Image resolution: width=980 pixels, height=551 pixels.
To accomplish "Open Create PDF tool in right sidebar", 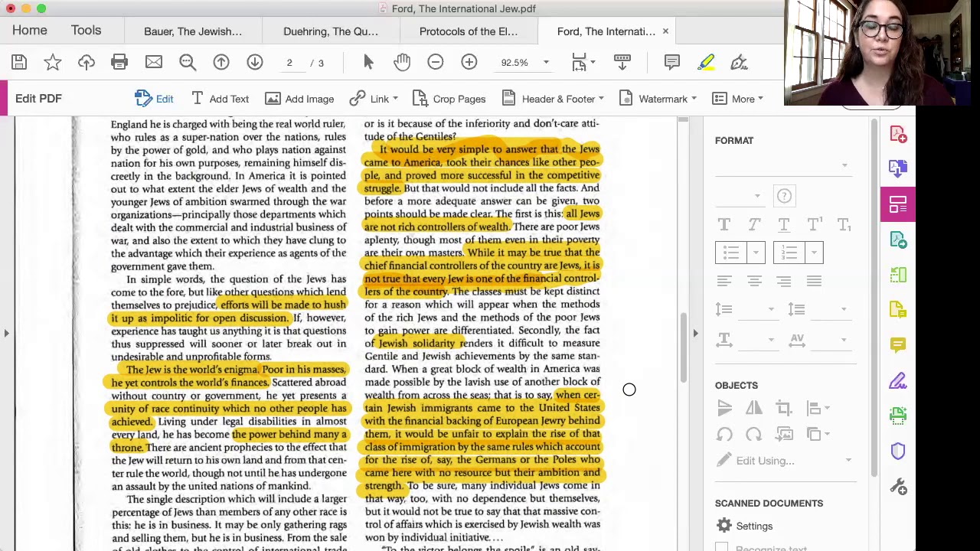I will 898,135.
